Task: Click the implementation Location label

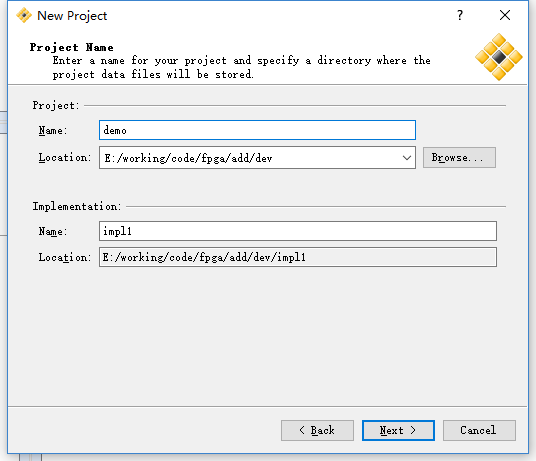Action: click(65, 257)
